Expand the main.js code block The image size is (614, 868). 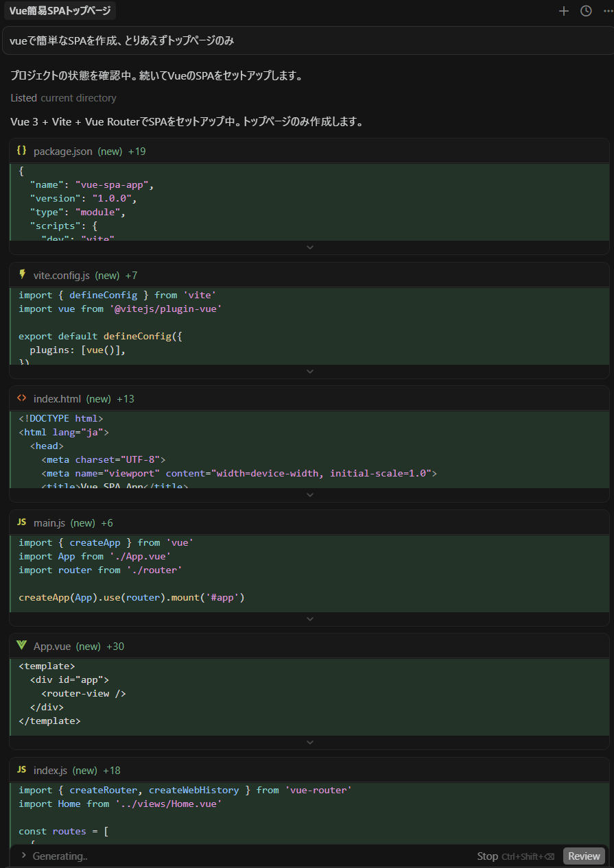tap(309, 619)
